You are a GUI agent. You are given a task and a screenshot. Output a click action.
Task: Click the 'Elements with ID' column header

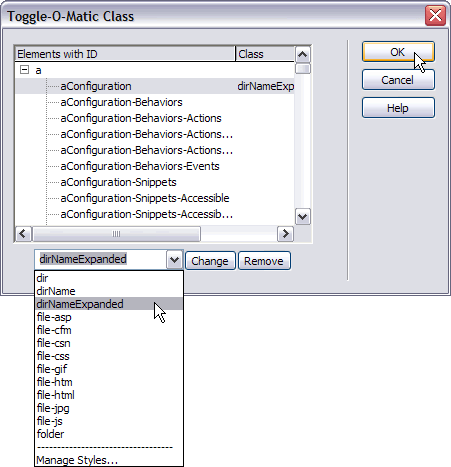pos(125,54)
